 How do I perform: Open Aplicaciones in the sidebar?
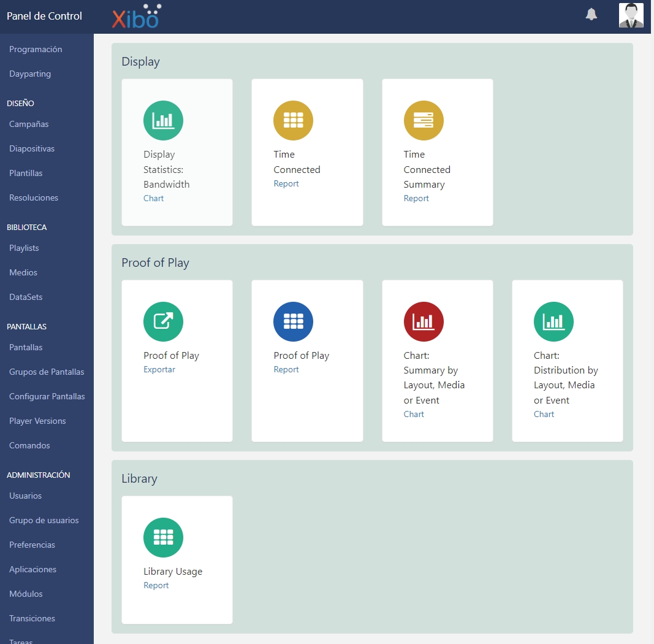[32, 570]
